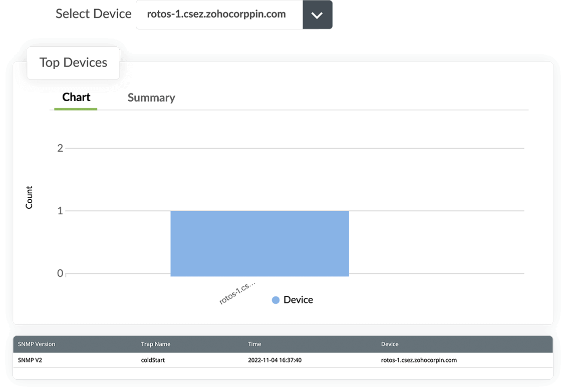566x392 pixels.
Task: Click the y-axis value 2
Action: pyautogui.click(x=60, y=148)
